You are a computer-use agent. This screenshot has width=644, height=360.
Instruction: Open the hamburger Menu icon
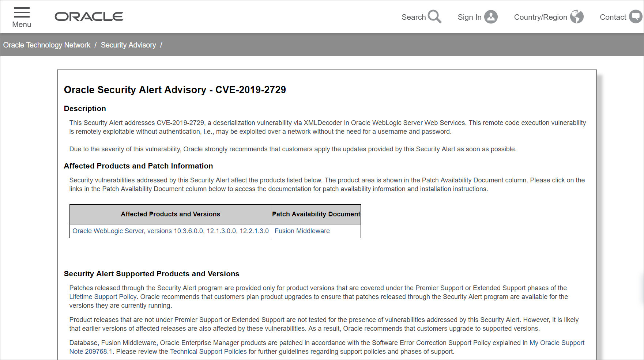(x=22, y=13)
